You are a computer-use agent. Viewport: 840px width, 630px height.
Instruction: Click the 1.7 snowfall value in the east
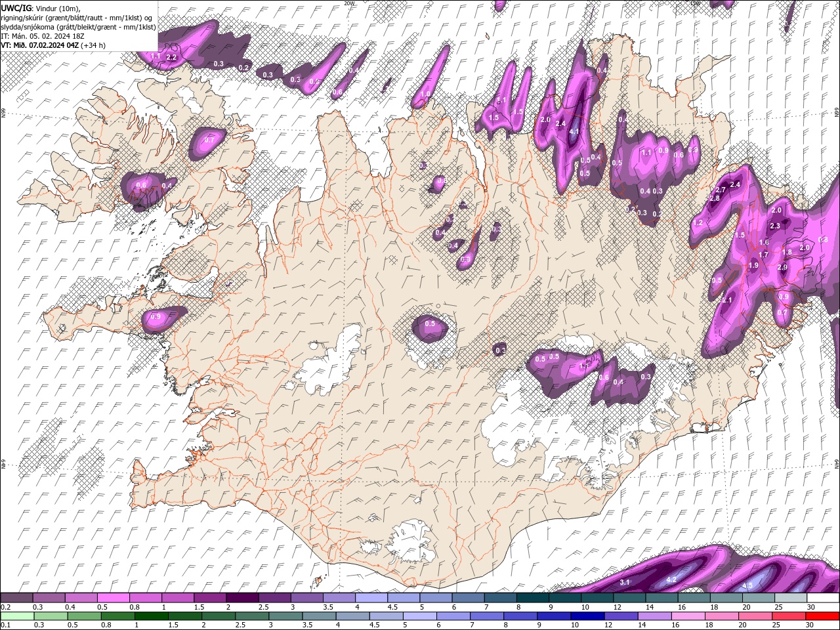(763, 255)
